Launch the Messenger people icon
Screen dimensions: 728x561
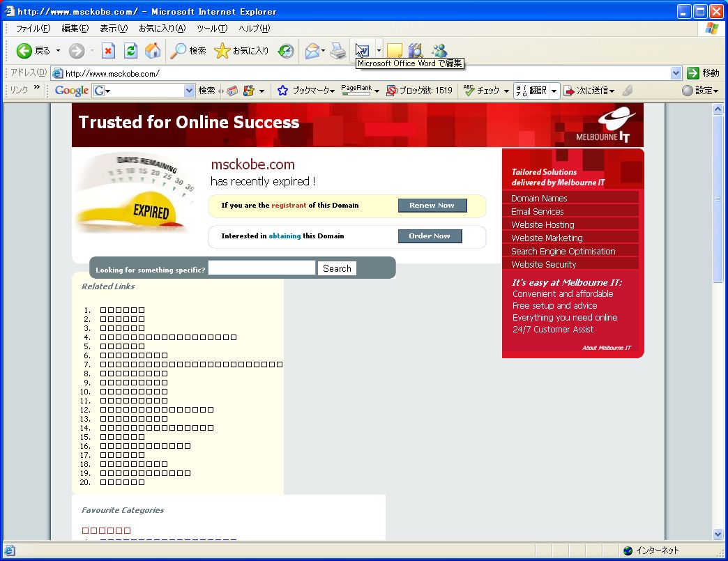[x=439, y=50]
